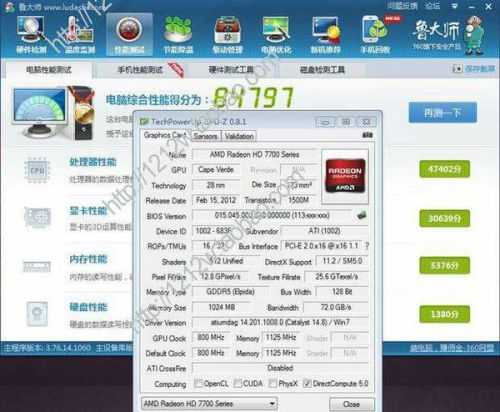Open 电脑优化 PC optimization icon
Image resolution: width=500 pixels, height=412 pixels.
(276, 35)
